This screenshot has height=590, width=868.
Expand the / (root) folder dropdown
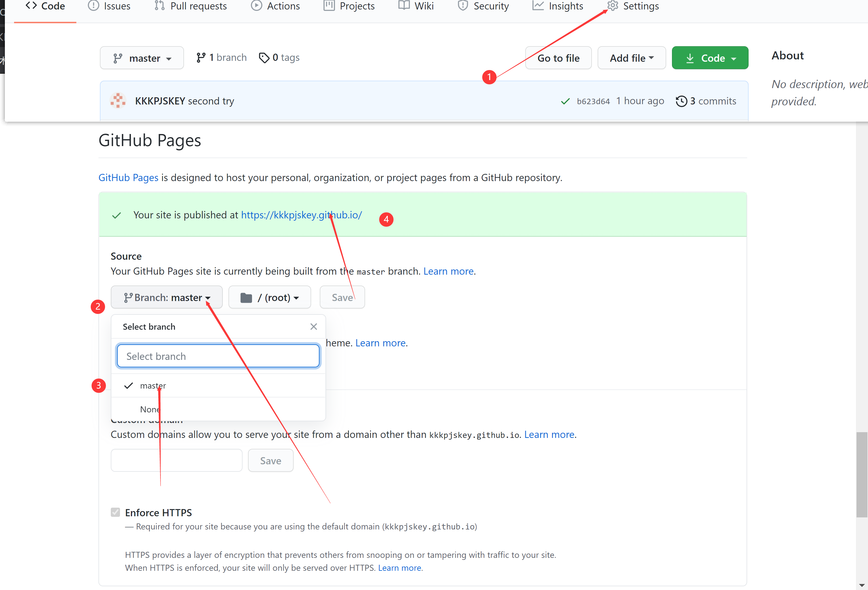coord(269,297)
